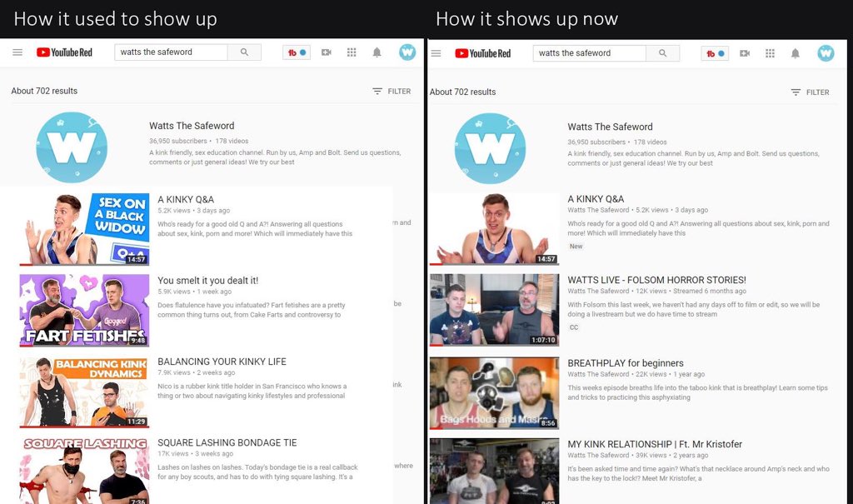Click '178 videos' text in right panel
853x504 pixels.
pyautogui.click(x=650, y=142)
